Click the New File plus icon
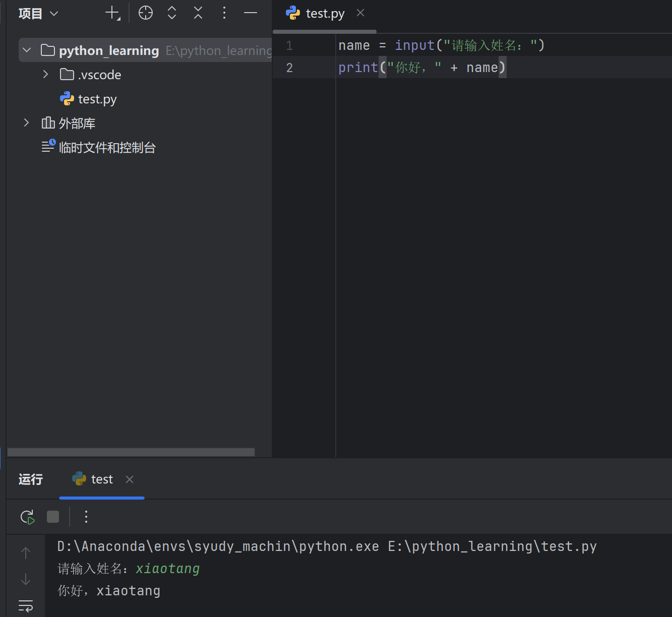 pos(112,13)
